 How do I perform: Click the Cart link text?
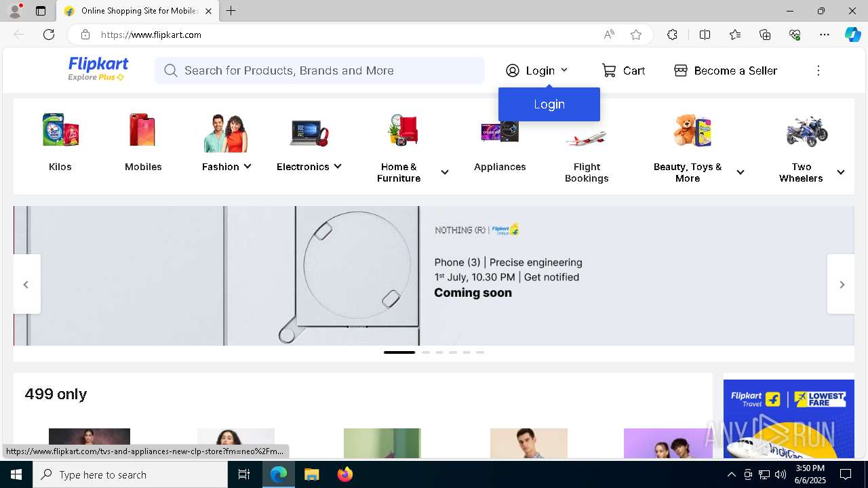(634, 70)
